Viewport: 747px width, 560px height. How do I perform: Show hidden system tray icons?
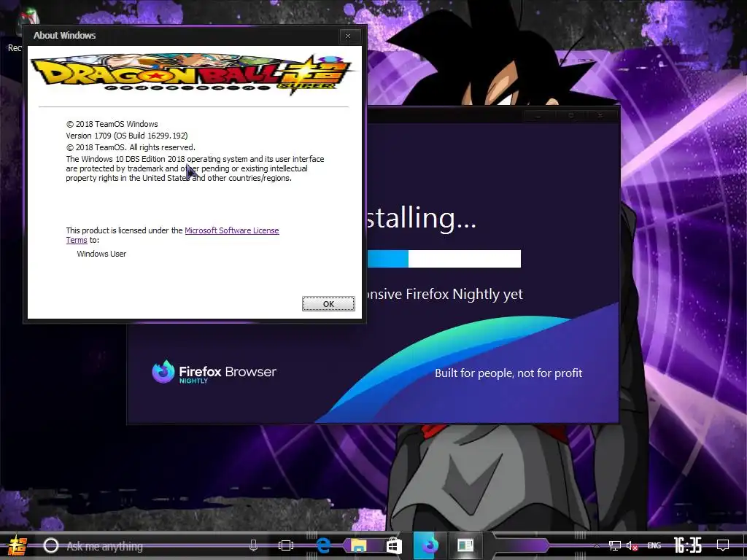[597, 546]
